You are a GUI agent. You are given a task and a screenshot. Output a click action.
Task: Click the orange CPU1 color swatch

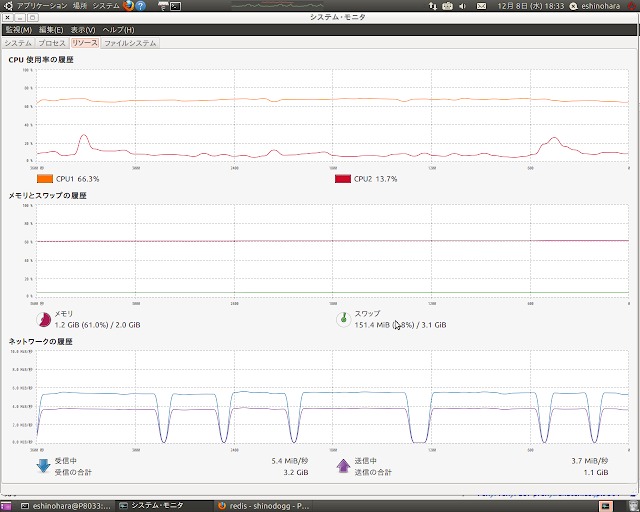click(45, 179)
